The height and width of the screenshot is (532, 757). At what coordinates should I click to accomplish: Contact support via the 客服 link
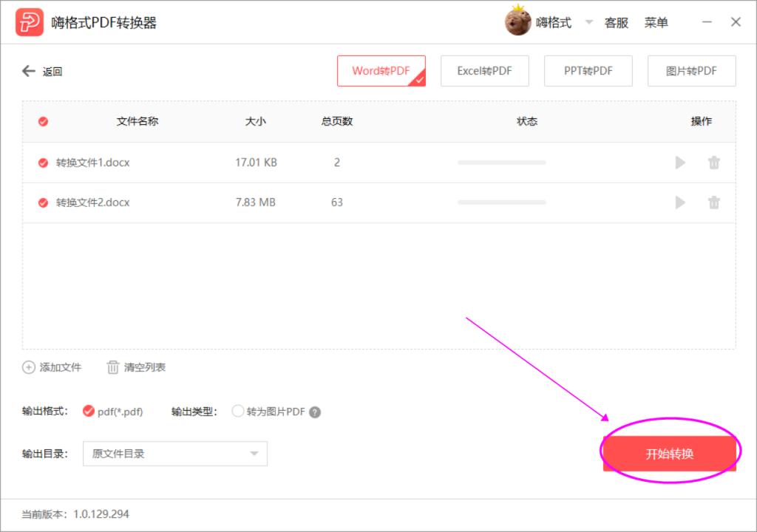(617, 22)
